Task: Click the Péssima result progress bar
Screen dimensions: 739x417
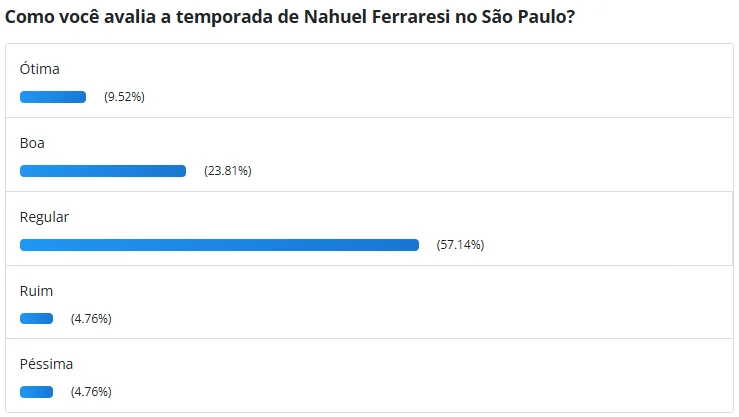Action: [x=36, y=392]
